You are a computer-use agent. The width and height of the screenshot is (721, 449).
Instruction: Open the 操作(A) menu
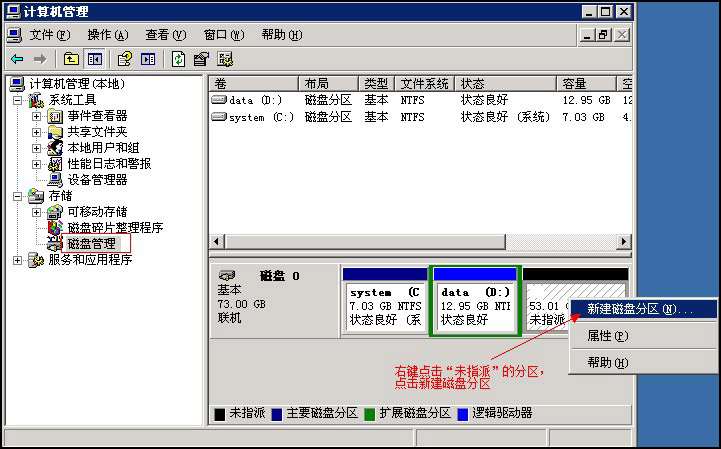tap(107, 34)
